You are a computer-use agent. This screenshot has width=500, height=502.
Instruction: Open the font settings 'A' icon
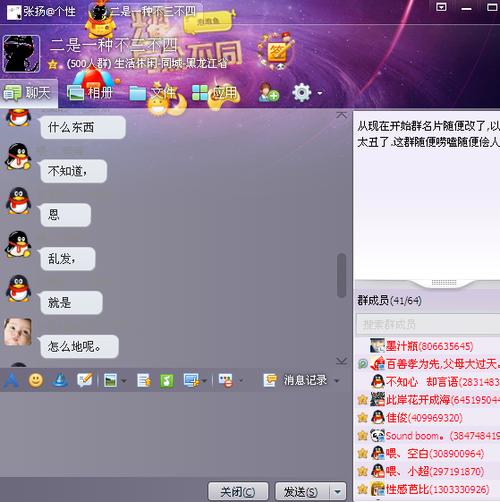coord(11,380)
